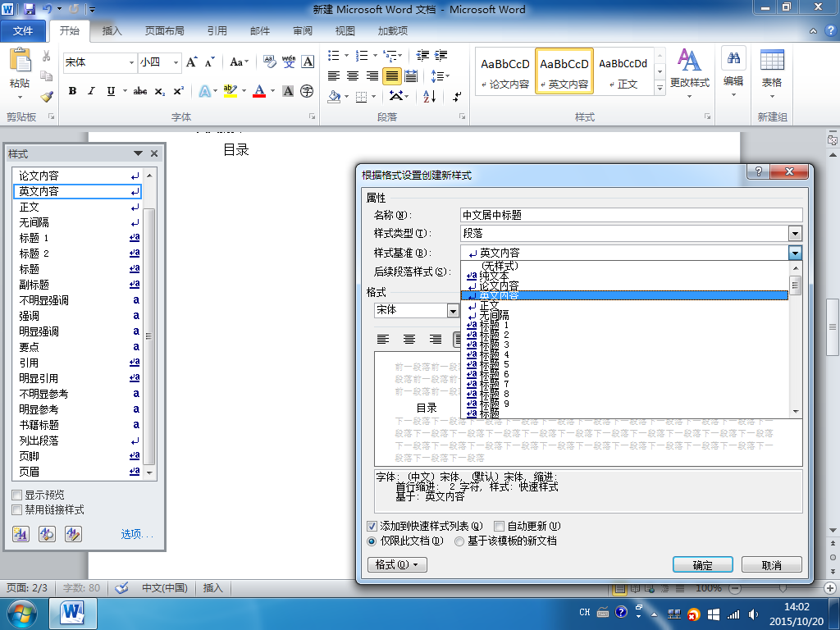Screen dimensions: 840x630
Task: Toggle Italic formatting in the ribbon
Action: (x=92, y=91)
